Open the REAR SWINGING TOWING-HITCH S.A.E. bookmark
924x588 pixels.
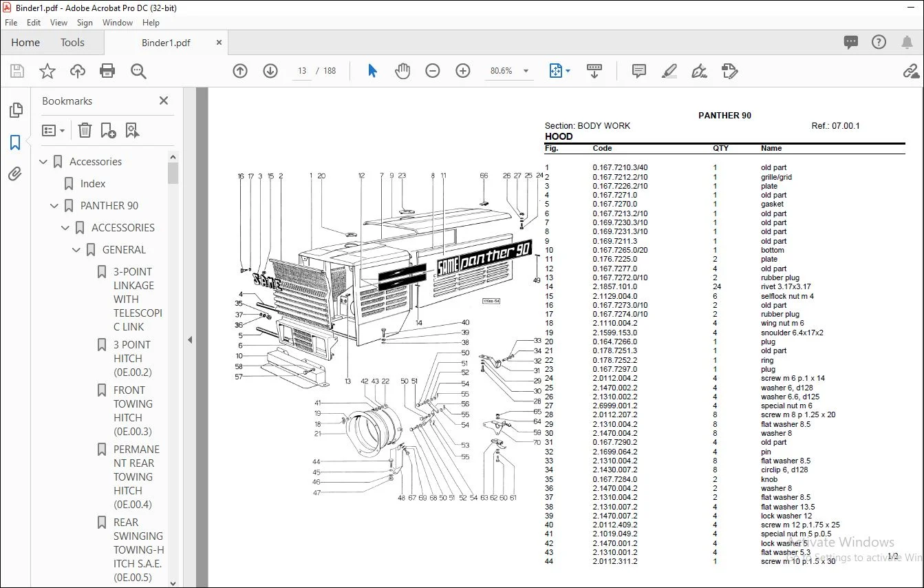point(138,550)
